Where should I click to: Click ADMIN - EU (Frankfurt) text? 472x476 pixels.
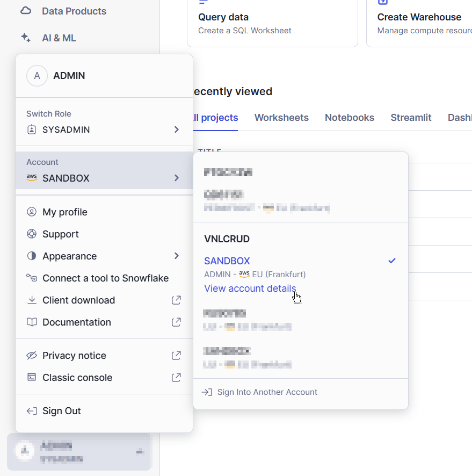pyautogui.click(x=255, y=275)
